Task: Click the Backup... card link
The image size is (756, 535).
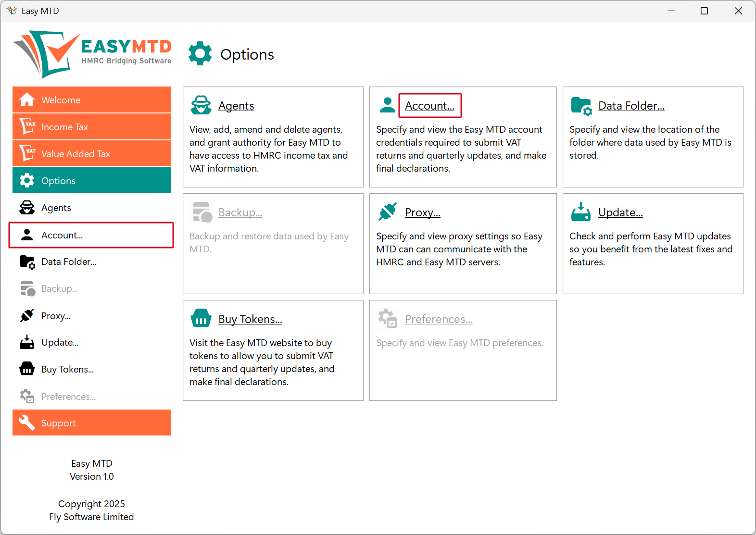Action: tap(240, 212)
